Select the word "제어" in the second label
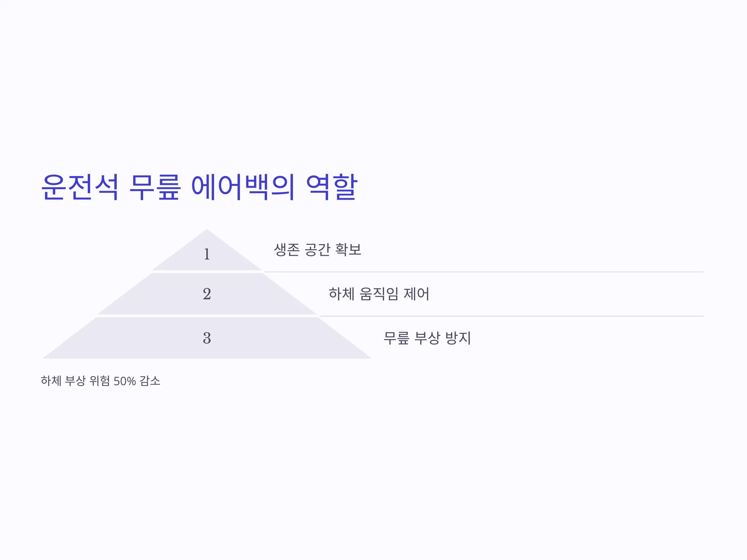The height and width of the screenshot is (560, 747). click(x=416, y=294)
